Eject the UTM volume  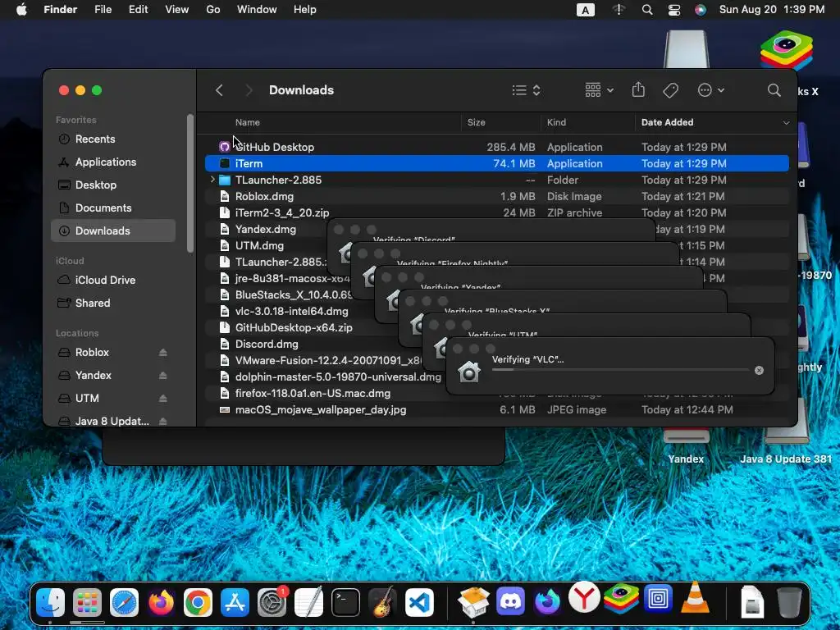(163, 399)
